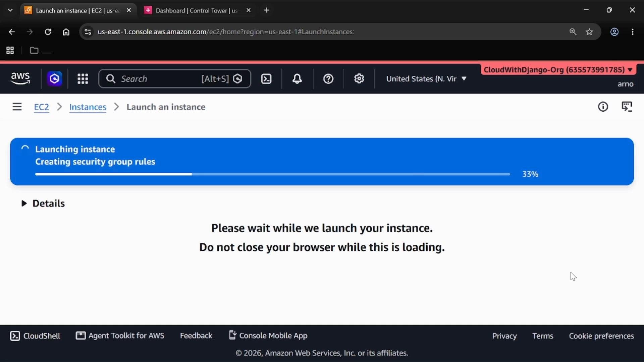
Task: Open a new browser tab
Action: pyautogui.click(x=267, y=10)
